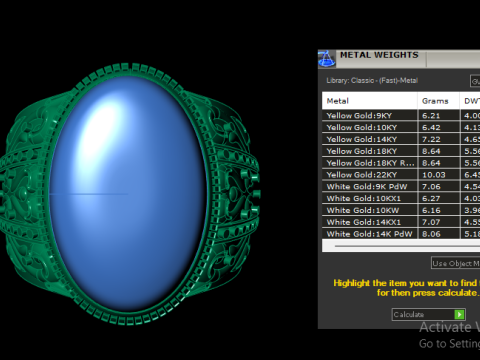
Task: Select the Yellow Gold:14KY row
Action: tap(401, 139)
